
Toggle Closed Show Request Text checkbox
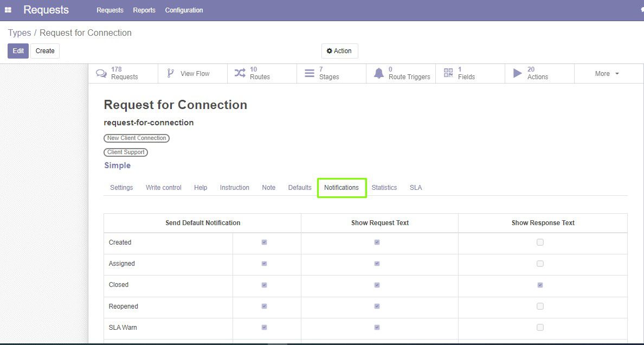pos(377,285)
